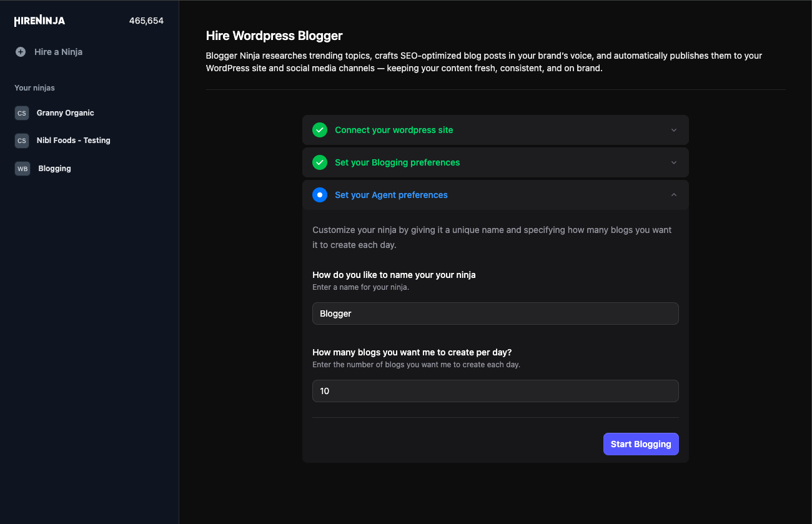Switch to the Nibl Foods - Testing ninja
Screen dimensions: 812x524
click(73, 141)
